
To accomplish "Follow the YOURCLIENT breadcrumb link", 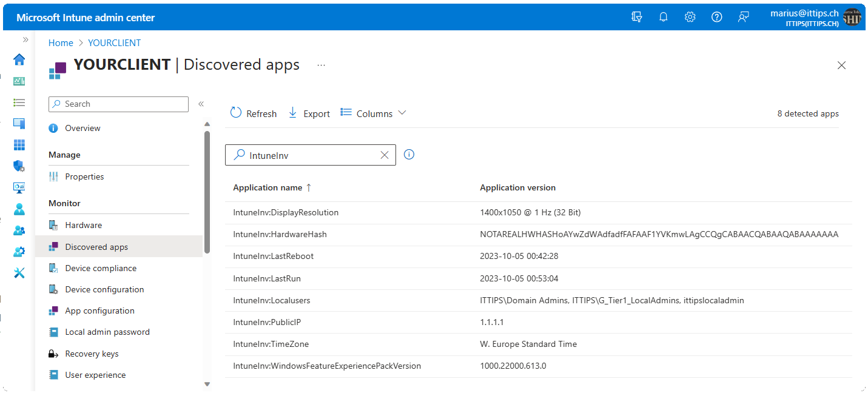I will click(114, 43).
